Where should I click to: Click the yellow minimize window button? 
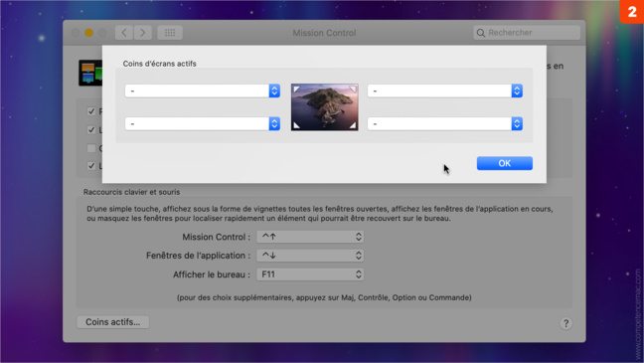pyautogui.click(x=88, y=33)
